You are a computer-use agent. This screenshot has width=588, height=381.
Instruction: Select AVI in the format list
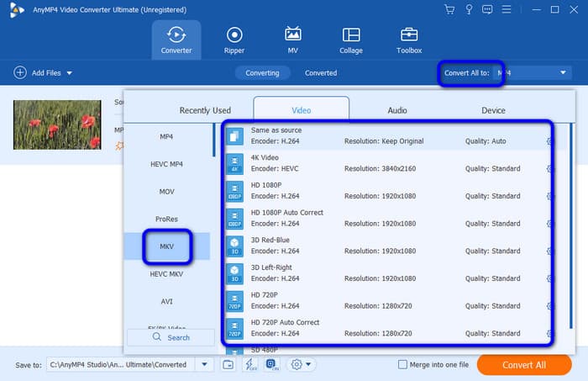166,301
